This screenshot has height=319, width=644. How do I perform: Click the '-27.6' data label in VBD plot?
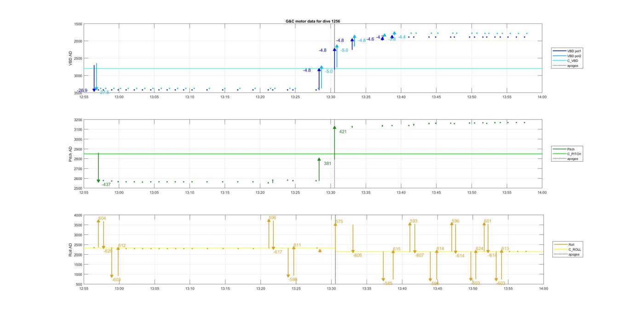click(104, 93)
